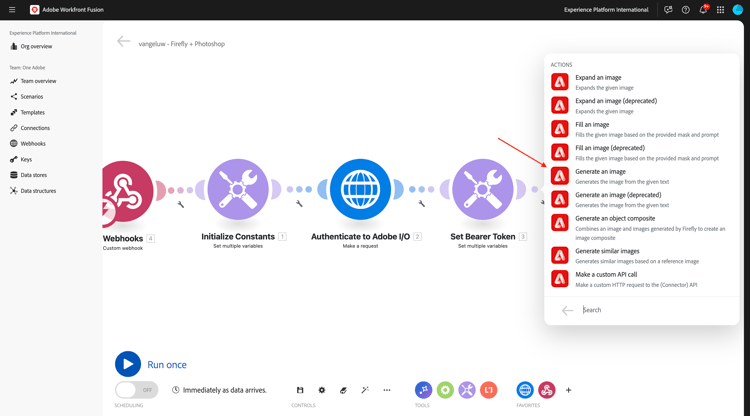Choose the Generate similar images action
The width and height of the screenshot is (750, 416).
[x=641, y=255]
